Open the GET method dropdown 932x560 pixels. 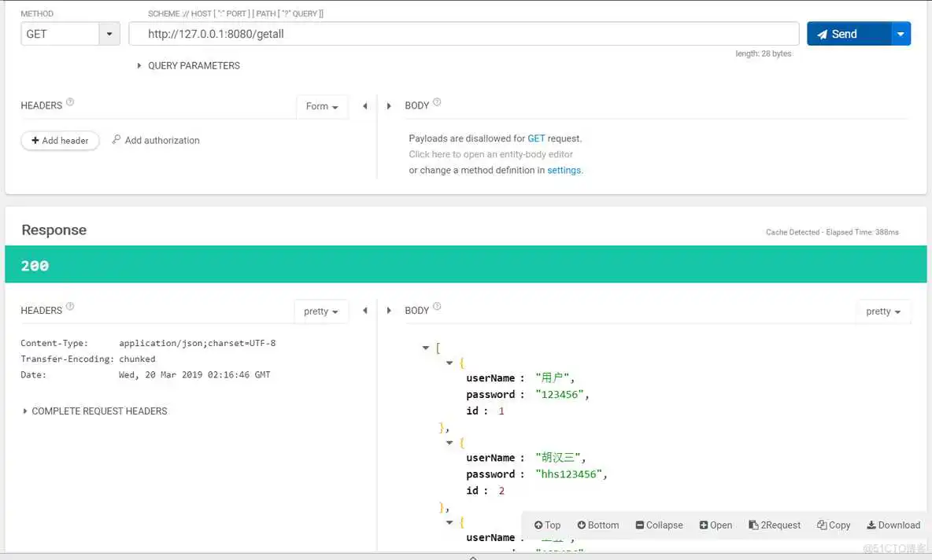click(110, 33)
